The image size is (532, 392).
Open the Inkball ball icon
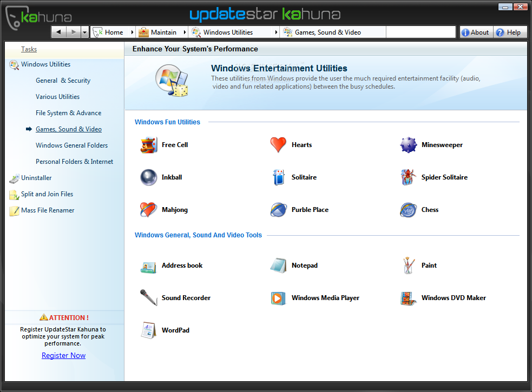point(149,177)
